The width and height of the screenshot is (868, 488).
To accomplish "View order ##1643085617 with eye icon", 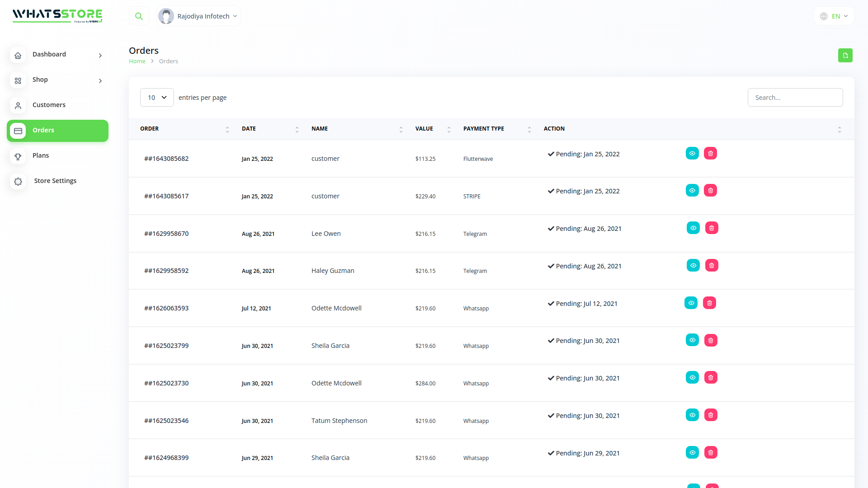I will point(692,191).
